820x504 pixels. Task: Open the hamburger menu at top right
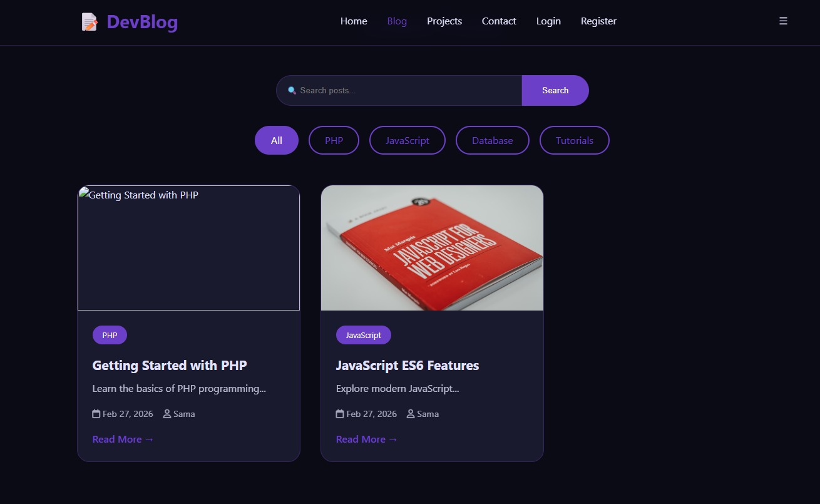[783, 21]
